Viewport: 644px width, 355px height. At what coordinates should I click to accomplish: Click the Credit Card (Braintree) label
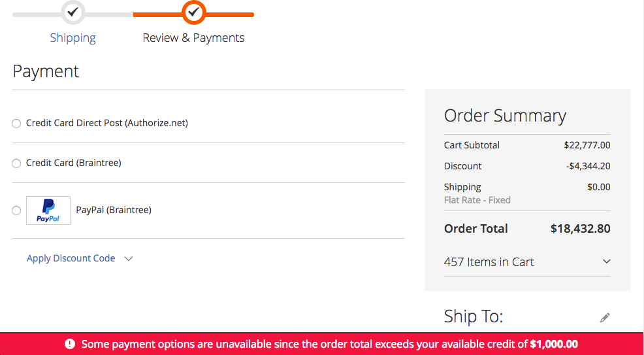(74, 163)
